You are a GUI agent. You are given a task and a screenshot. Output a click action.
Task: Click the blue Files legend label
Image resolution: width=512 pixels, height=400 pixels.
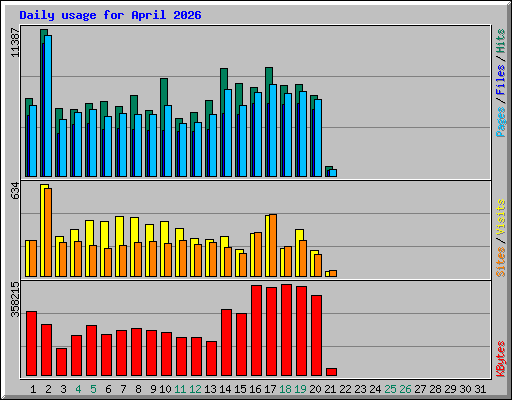pos(501,80)
